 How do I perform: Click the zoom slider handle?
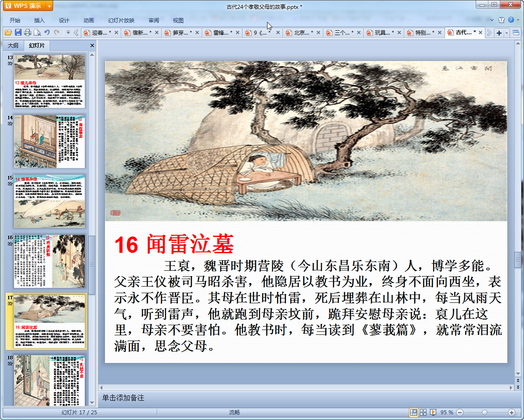484,413
